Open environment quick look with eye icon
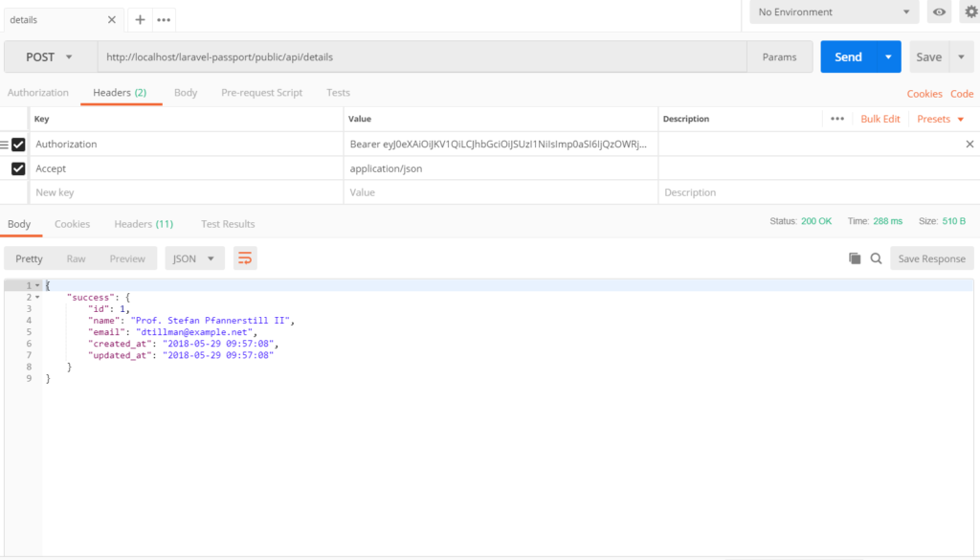980x560 pixels. [939, 11]
